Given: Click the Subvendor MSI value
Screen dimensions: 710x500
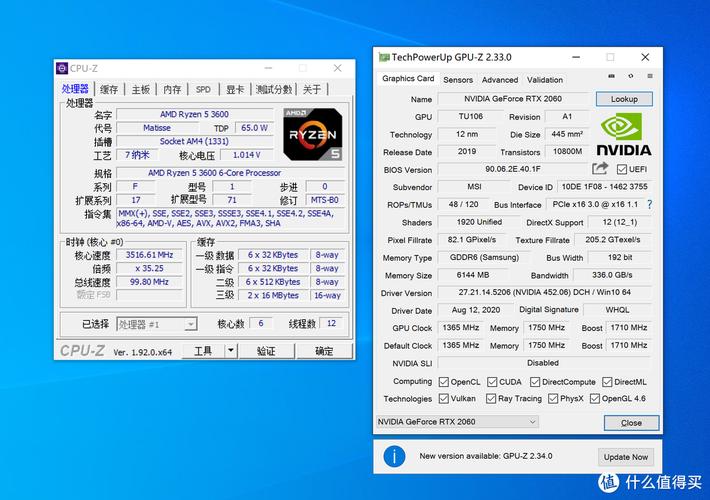Looking at the screenshot, I should pyautogui.click(x=474, y=187).
